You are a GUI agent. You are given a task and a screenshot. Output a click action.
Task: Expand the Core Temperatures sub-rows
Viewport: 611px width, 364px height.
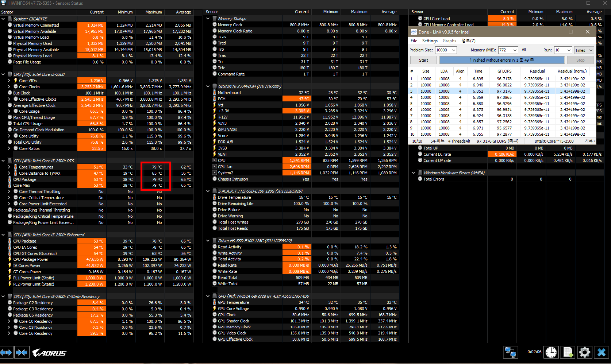pyautogui.click(x=9, y=167)
